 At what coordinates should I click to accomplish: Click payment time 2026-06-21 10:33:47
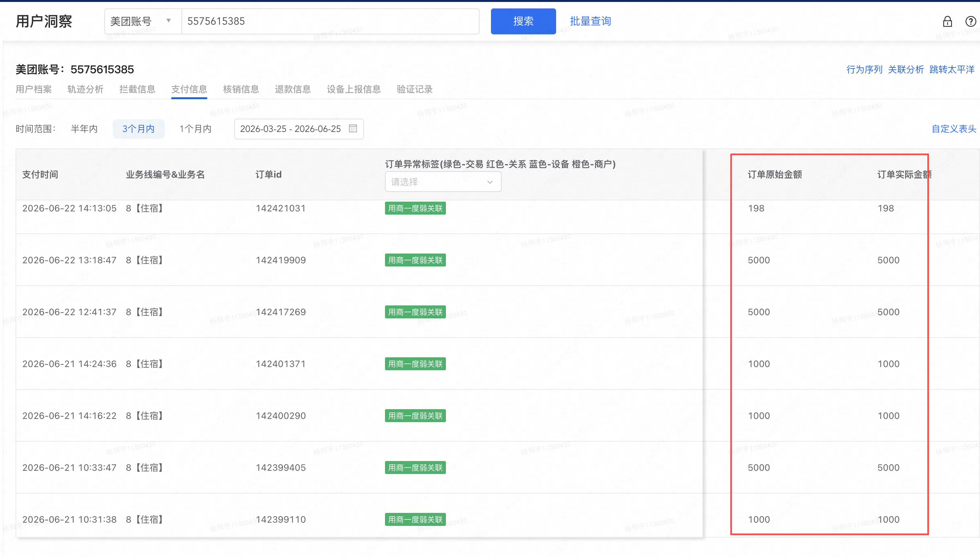tap(69, 468)
